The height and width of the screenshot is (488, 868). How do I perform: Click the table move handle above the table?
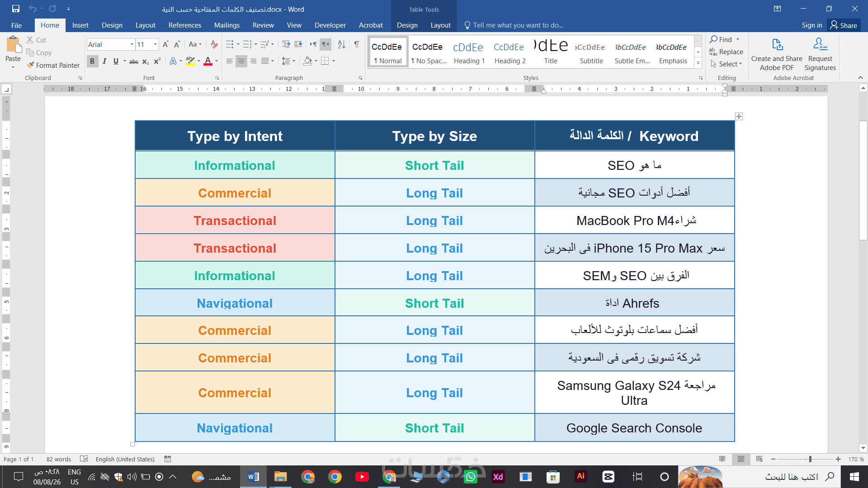[739, 117]
